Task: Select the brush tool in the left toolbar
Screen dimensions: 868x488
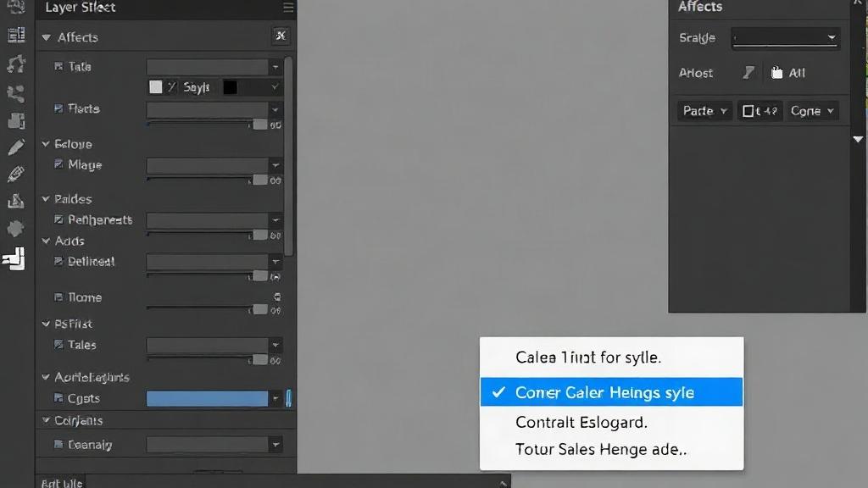Action: click(16, 174)
